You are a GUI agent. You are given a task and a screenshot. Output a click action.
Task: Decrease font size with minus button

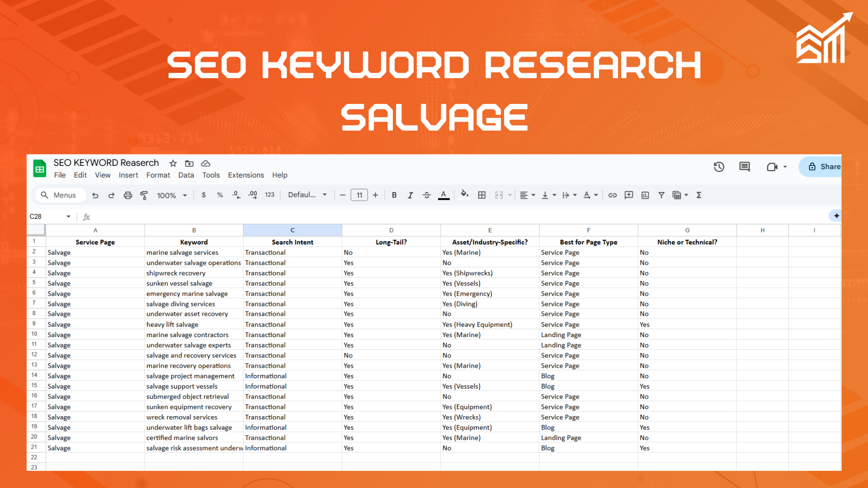coord(343,195)
